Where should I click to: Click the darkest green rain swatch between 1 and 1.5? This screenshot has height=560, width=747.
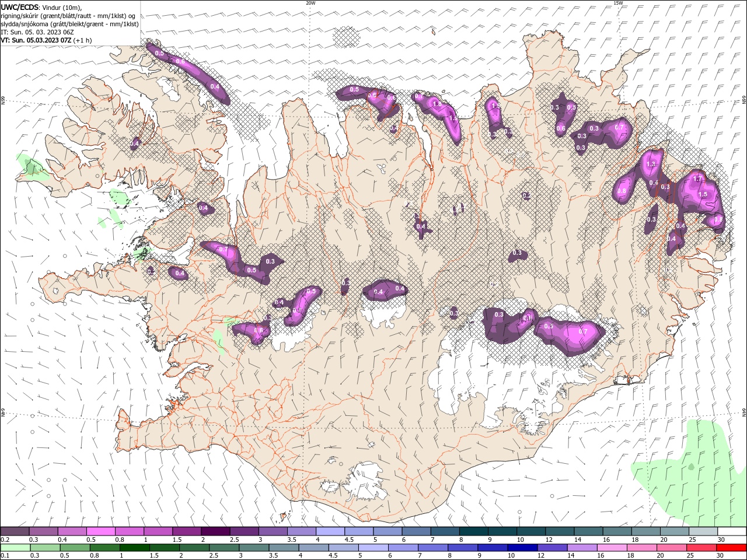tap(135, 547)
